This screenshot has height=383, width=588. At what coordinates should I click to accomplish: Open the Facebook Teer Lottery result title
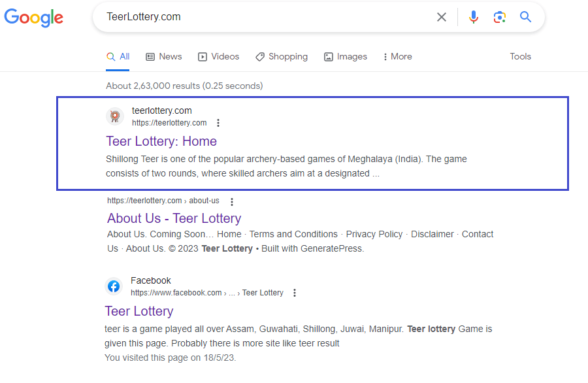click(139, 311)
